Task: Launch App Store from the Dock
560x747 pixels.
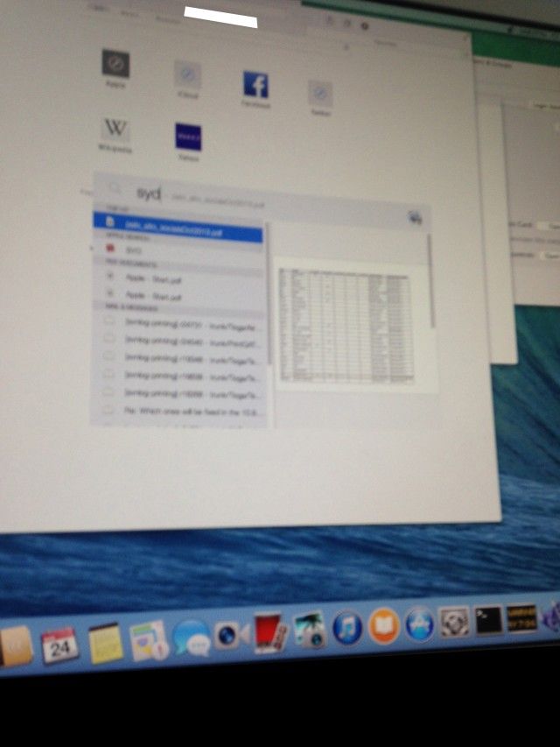Action: coord(419,624)
